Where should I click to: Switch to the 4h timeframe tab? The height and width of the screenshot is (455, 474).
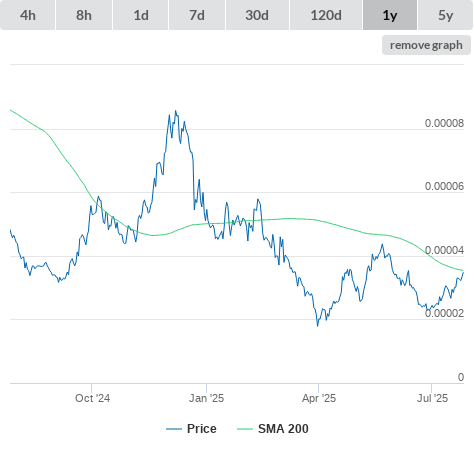(x=28, y=15)
